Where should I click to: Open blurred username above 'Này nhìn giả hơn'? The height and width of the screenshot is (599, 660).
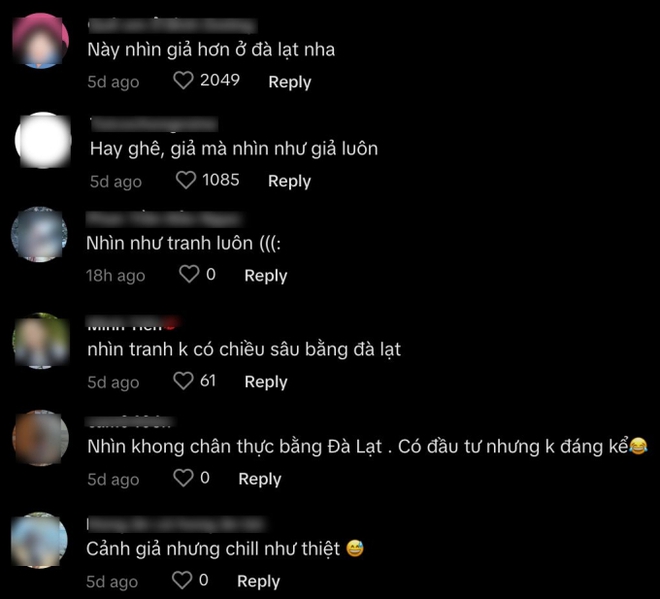click(x=173, y=26)
